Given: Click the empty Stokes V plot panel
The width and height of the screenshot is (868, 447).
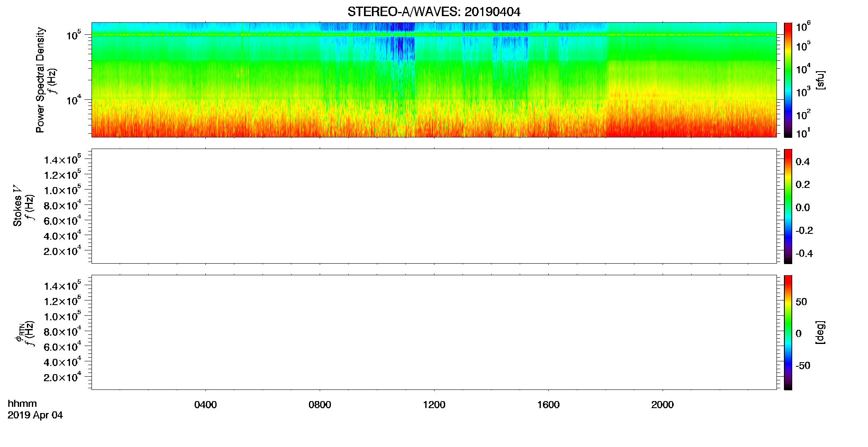Looking at the screenshot, I should click(x=434, y=206).
